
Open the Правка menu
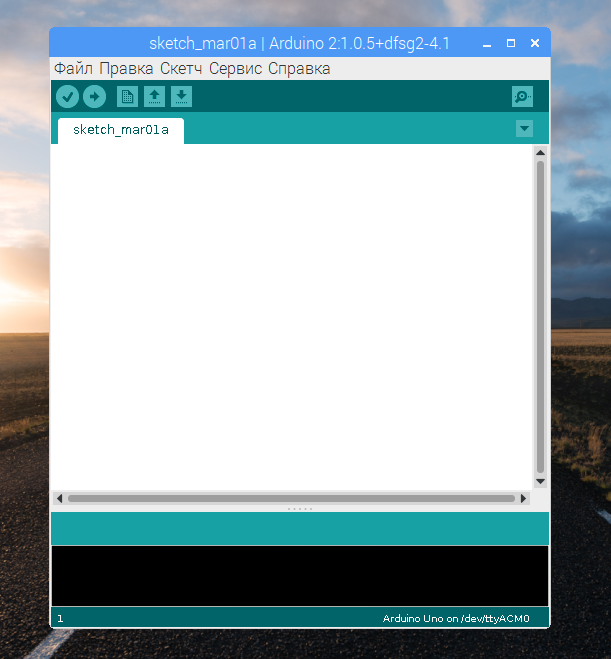126,69
